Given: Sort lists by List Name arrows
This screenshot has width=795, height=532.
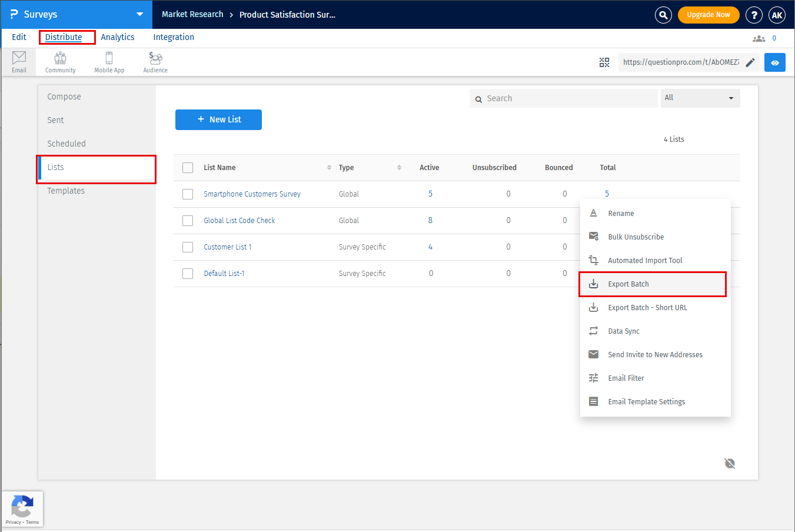Looking at the screenshot, I should tap(329, 168).
